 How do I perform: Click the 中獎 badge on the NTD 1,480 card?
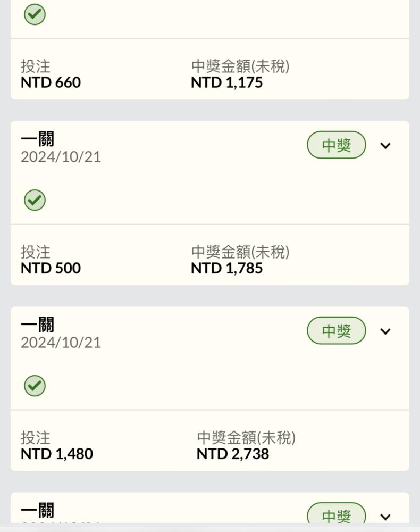[x=337, y=330]
